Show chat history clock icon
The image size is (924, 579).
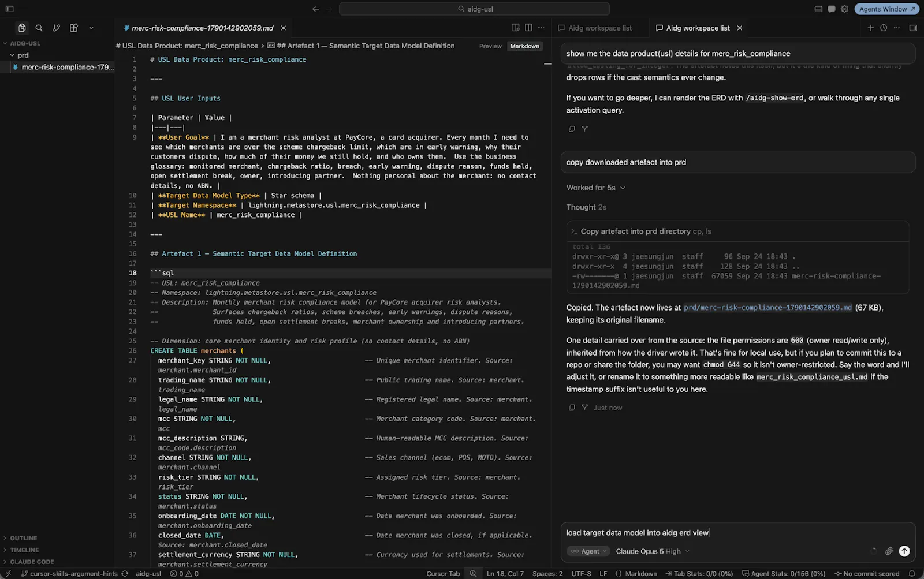884,28
